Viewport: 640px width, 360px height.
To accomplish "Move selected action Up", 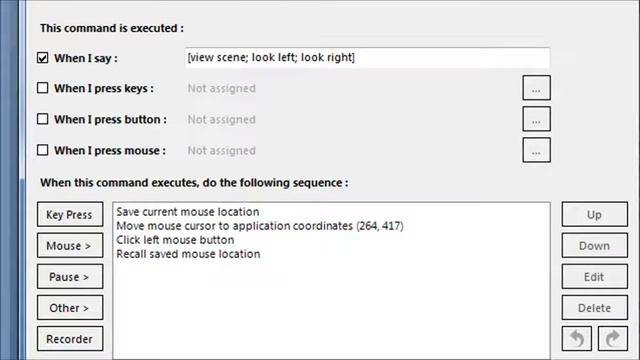I will (595, 214).
